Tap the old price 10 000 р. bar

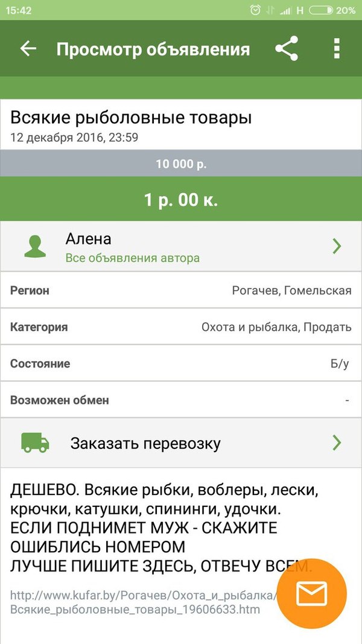tap(181, 164)
